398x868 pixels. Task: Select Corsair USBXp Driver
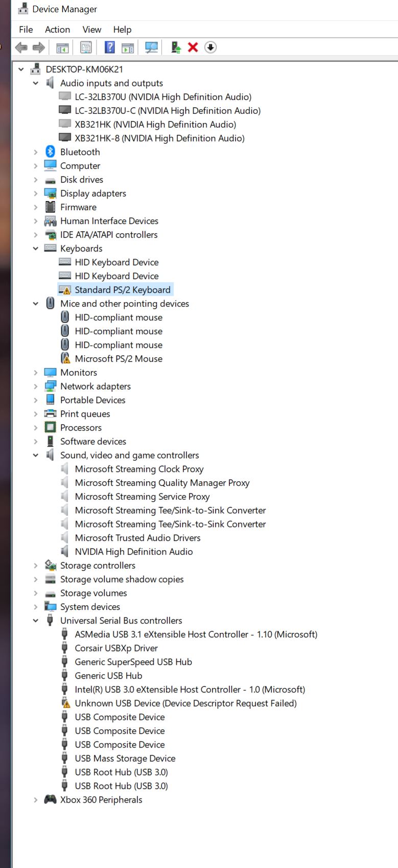pyautogui.click(x=116, y=648)
